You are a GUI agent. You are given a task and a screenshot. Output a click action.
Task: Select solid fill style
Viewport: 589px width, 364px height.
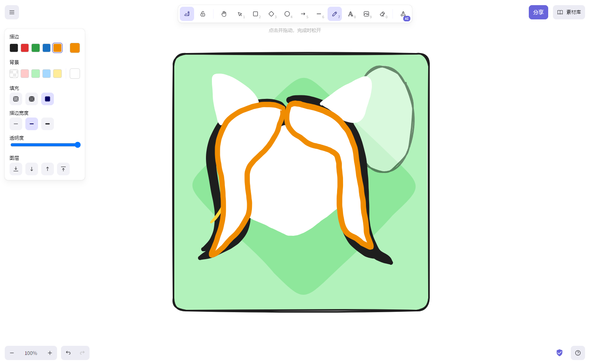pos(48,99)
